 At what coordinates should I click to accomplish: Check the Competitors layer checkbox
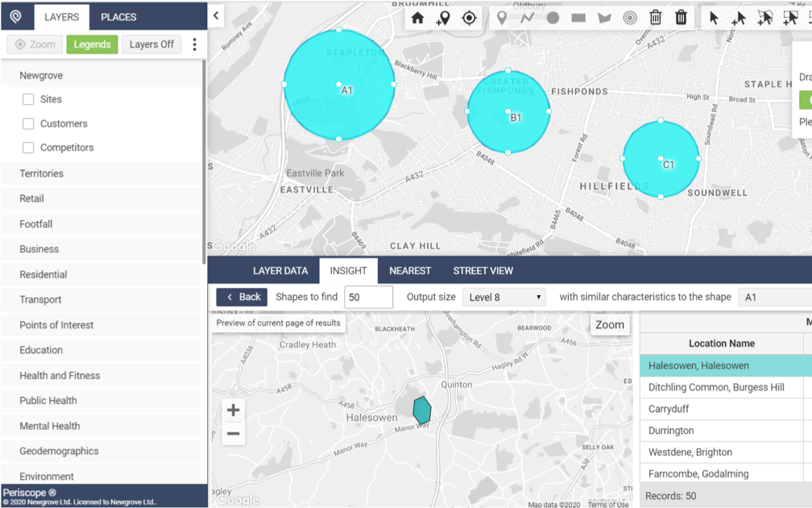coord(28,148)
